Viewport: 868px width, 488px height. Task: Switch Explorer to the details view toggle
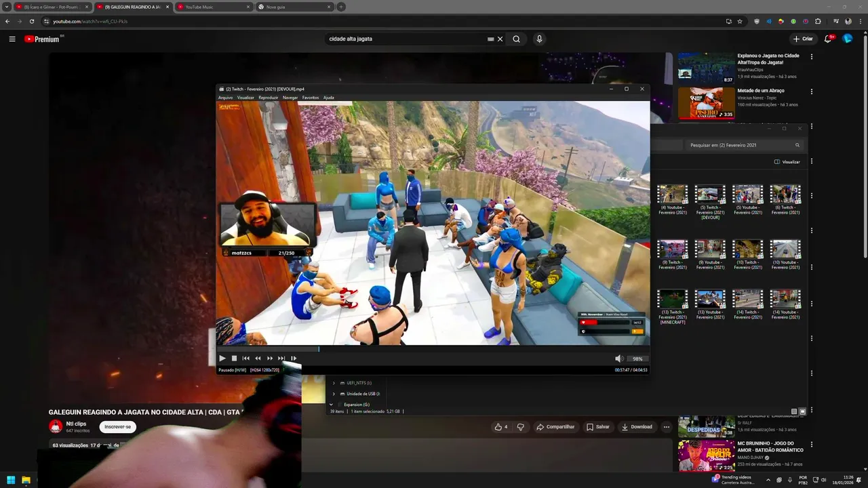[794, 411]
